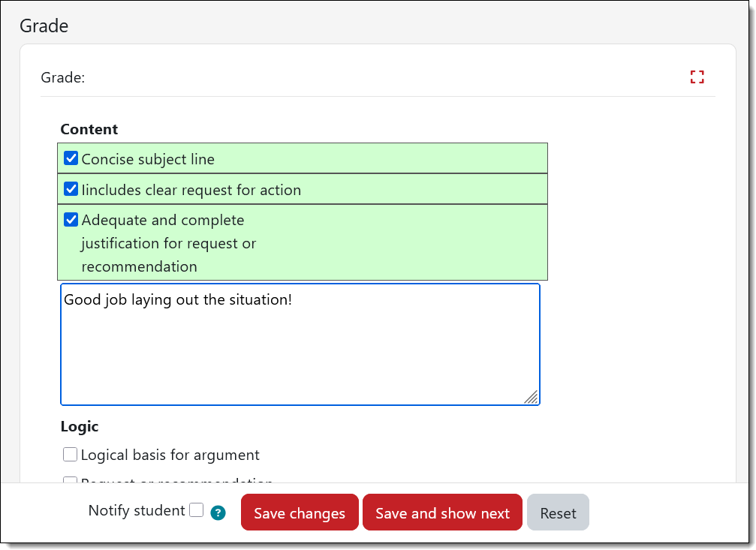Check the Logical basis for argument criterion
This screenshot has width=756, height=550.
pos(70,454)
